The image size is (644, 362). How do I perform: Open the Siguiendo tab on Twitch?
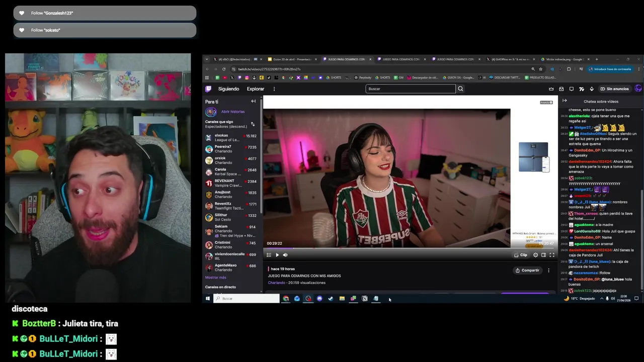[x=228, y=89]
